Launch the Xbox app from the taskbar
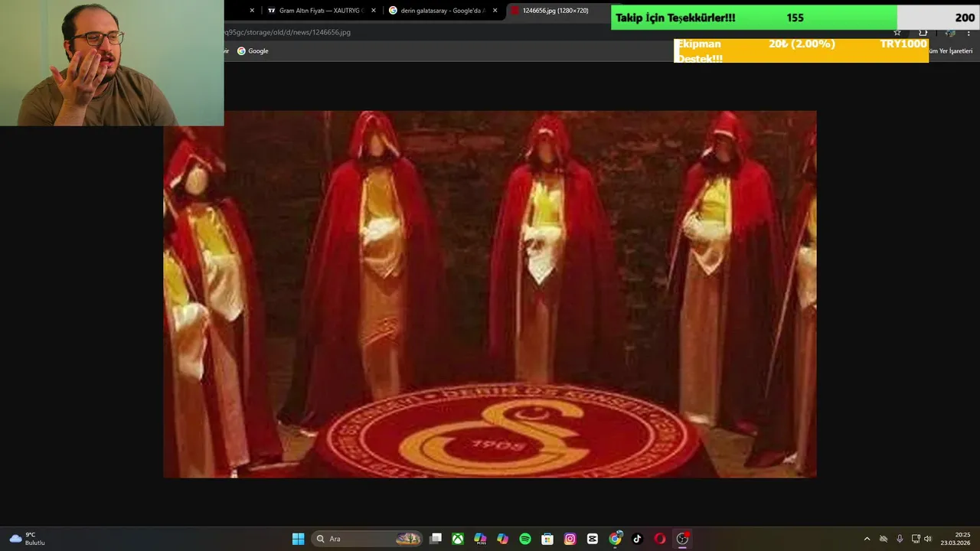 (458, 539)
